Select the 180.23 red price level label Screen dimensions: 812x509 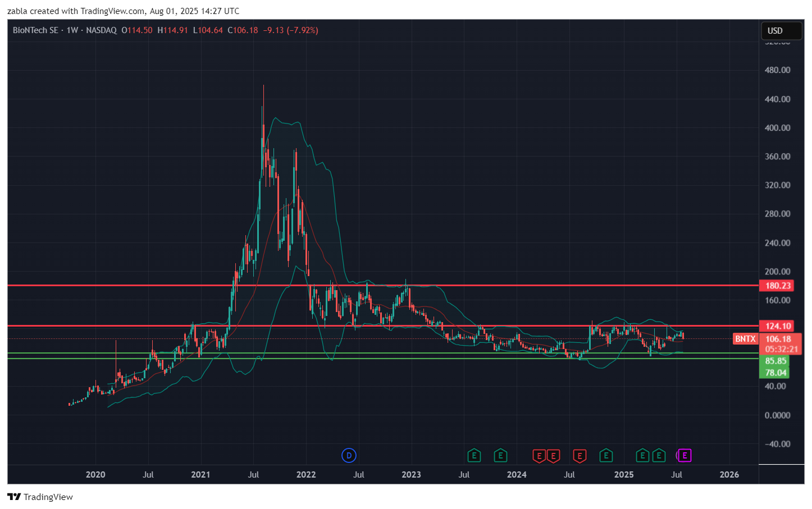pyautogui.click(x=778, y=286)
